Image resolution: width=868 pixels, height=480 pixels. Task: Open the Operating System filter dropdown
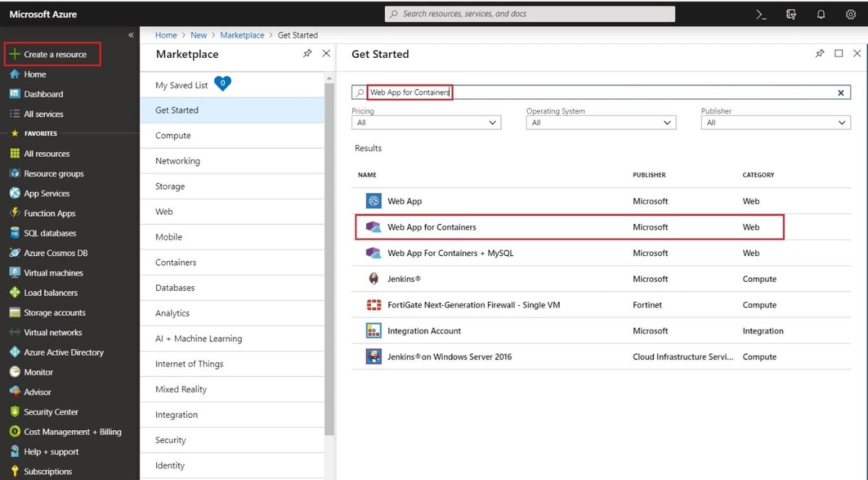599,122
